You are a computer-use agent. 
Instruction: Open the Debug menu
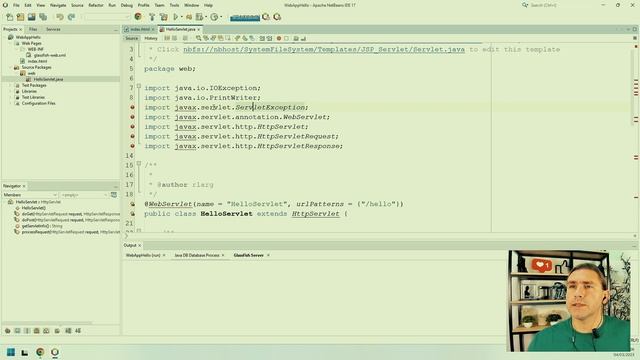click(x=127, y=5)
